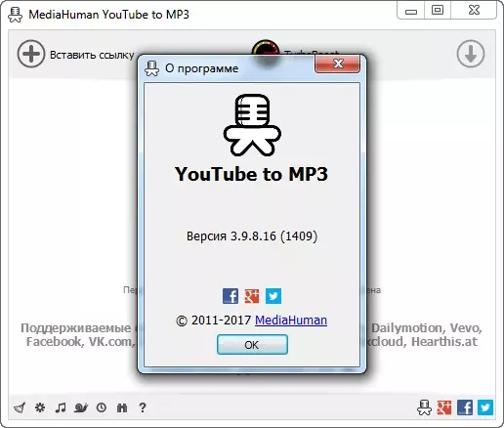Open the MediaHuman website link
The height and width of the screenshot is (428, 504).
(x=291, y=321)
